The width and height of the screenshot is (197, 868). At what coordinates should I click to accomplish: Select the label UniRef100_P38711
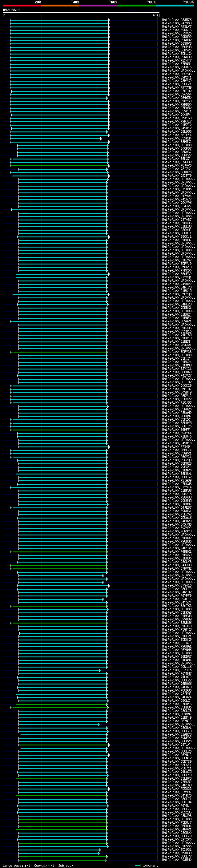[177, 769]
